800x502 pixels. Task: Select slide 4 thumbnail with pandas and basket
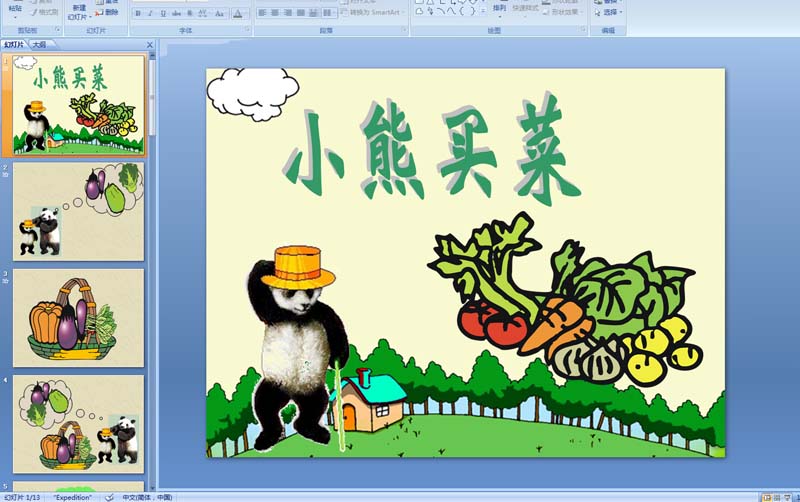click(x=79, y=424)
